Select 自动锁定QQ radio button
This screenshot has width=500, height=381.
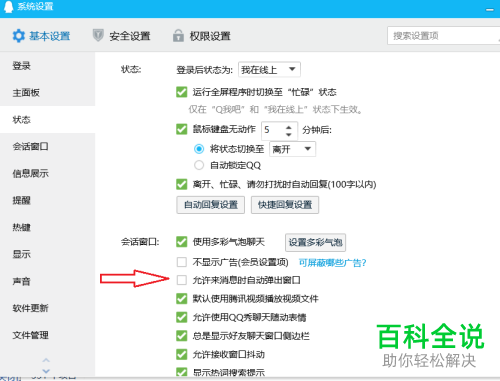coord(199,165)
